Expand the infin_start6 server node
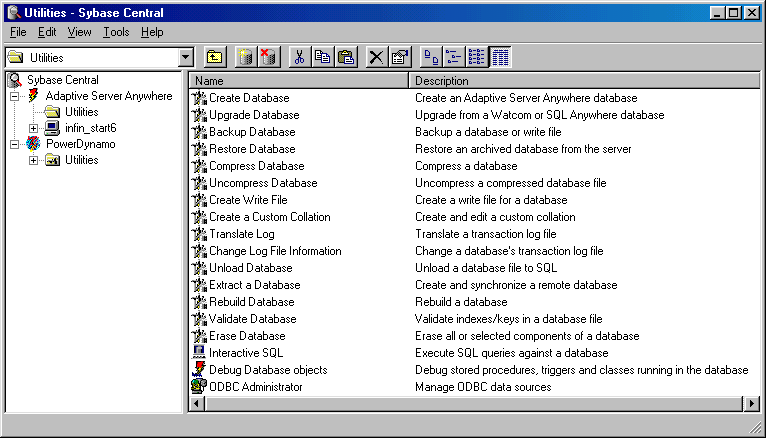The width and height of the screenshot is (766, 438). (33, 128)
